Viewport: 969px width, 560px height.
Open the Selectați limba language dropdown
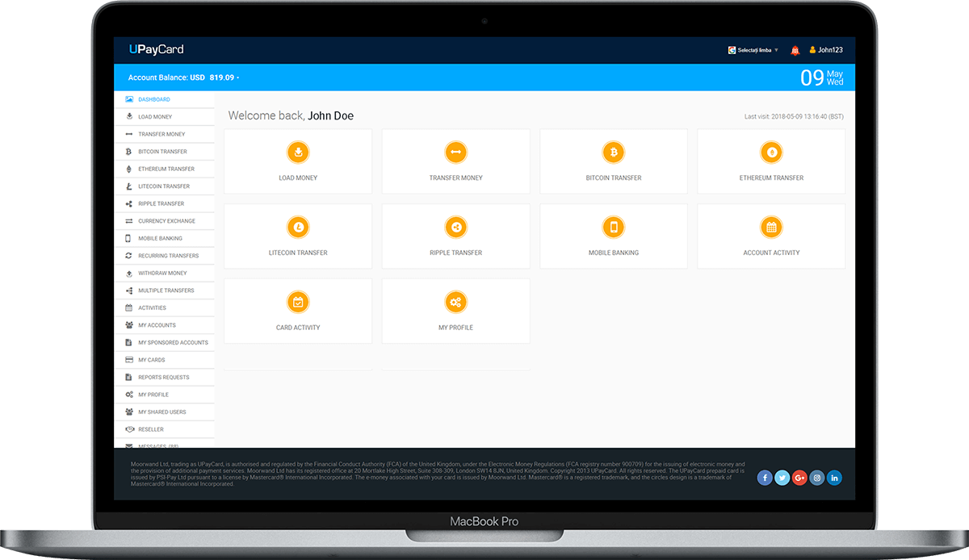tap(751, 49)
